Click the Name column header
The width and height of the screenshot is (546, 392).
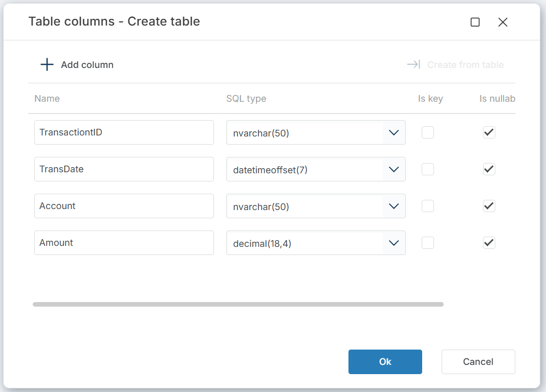(47, 99)
